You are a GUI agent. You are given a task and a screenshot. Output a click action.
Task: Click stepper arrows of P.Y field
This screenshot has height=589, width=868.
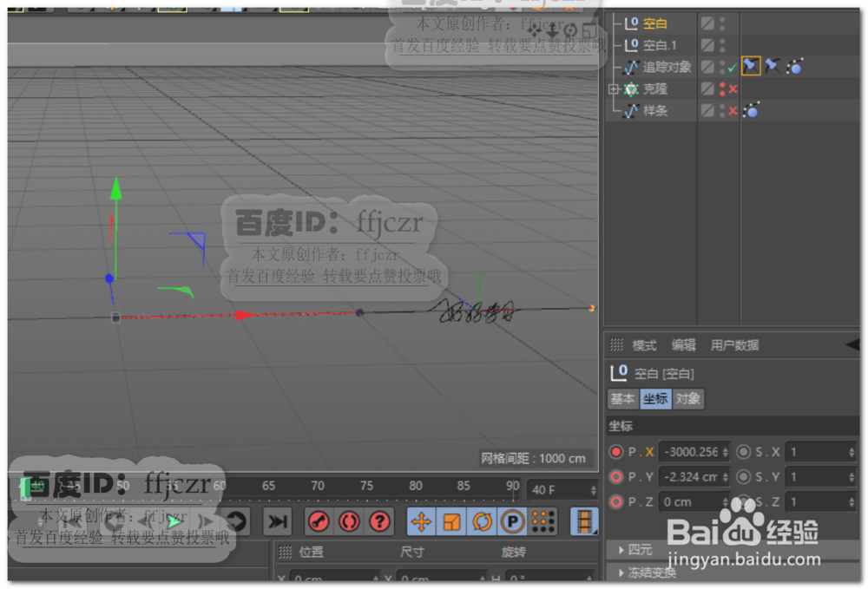(x=725, y=477)
